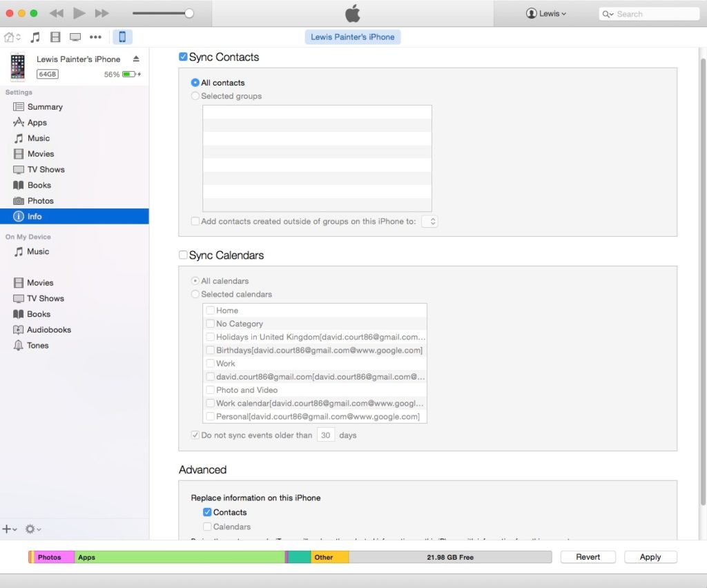Click the Tones bell icon
This screenshot has width=707, height=588.
pos(18,346)
